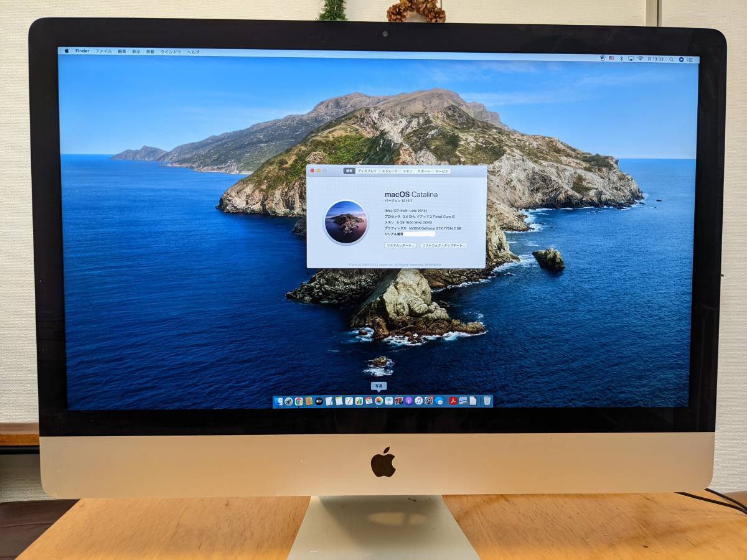Open Adobe Acrobat red icon in Dock
Screen dimensions: 747x560
(x=453, y=401)
